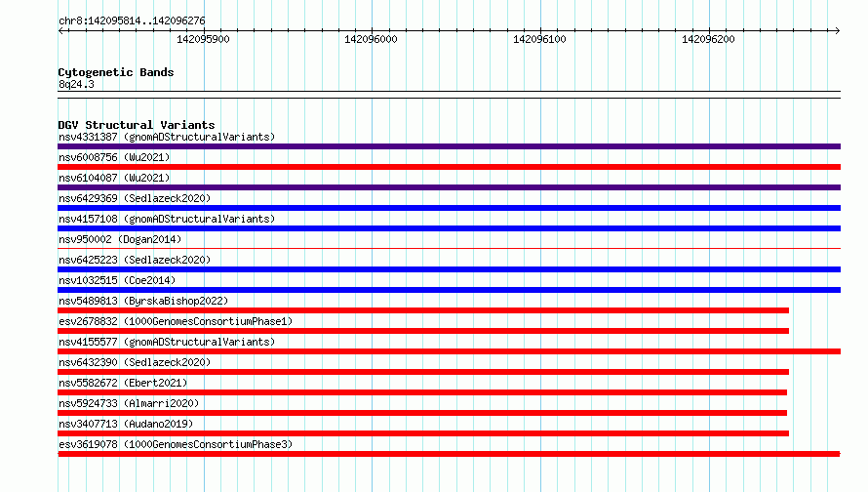The height and width of the screenshot is (492, 868).
Task: Open nsv6432390 (Sedlazeck2020) label
Action: click(135, 362)
